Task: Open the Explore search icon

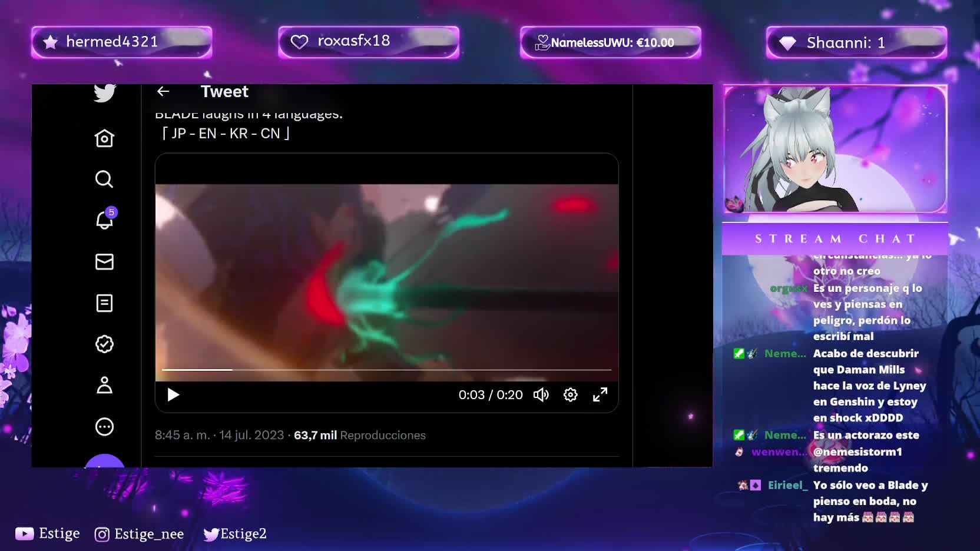Action: click(x=104, y=179)
